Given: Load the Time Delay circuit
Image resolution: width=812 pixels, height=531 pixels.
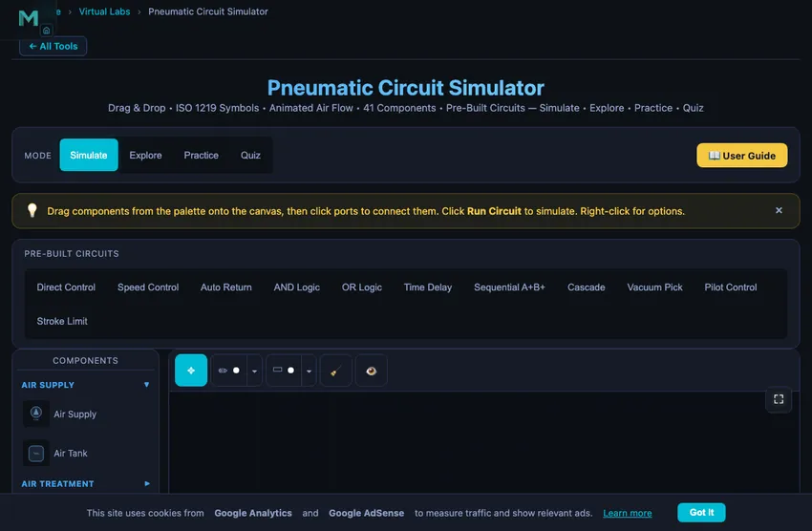Looking at the screenshot, I should click(428, 287).
